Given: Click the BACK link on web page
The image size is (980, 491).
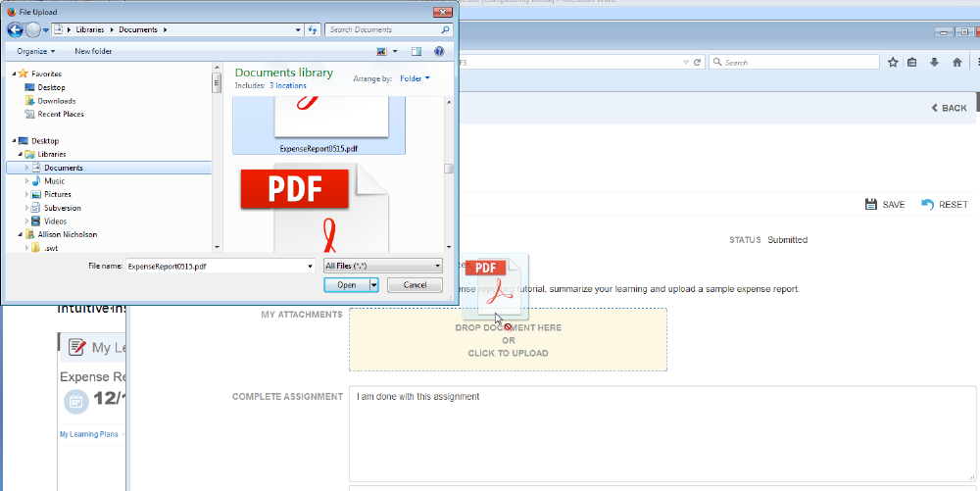Looking at the screenshot, I should point(949,108).
